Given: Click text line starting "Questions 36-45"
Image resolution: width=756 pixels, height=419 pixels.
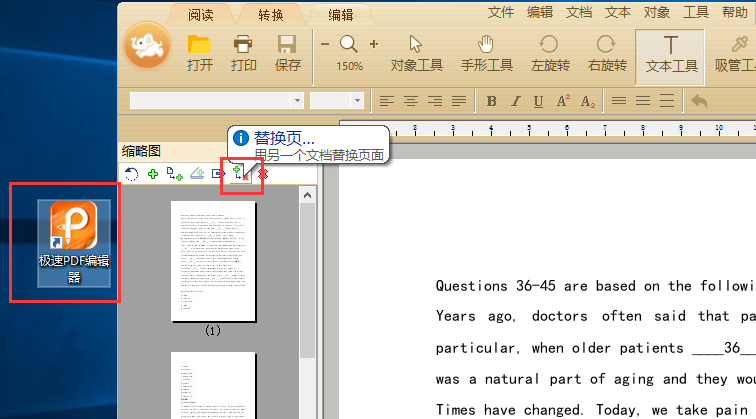Looking at the screenshot, I should point(595,286).
